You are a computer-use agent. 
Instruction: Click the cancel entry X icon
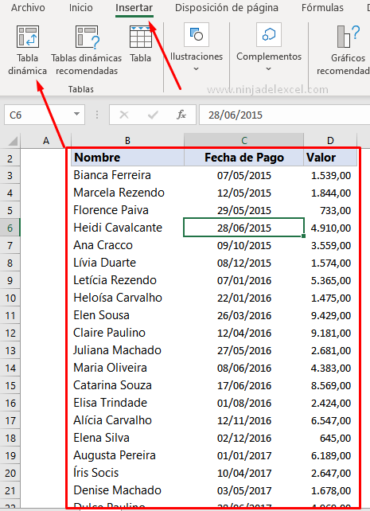[x=124, y=115]
